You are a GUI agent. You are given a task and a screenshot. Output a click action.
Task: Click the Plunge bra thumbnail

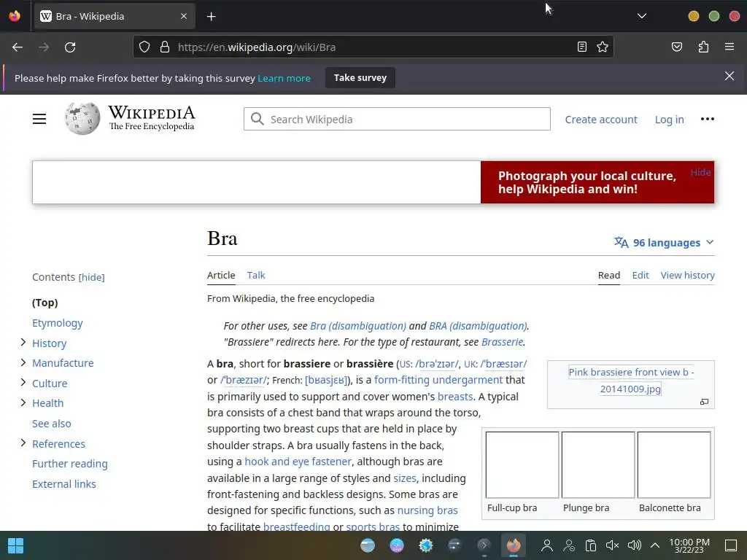(598, 464)
